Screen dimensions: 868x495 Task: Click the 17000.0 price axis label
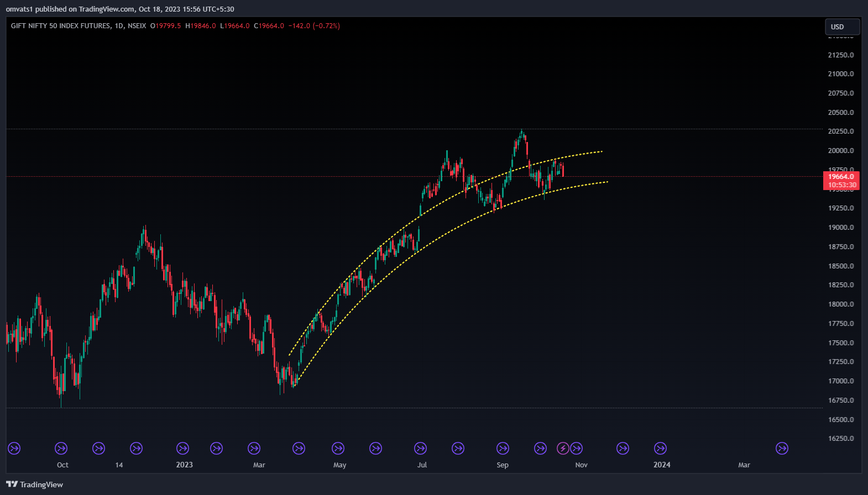pyautogui.click(x=840, y=381)
